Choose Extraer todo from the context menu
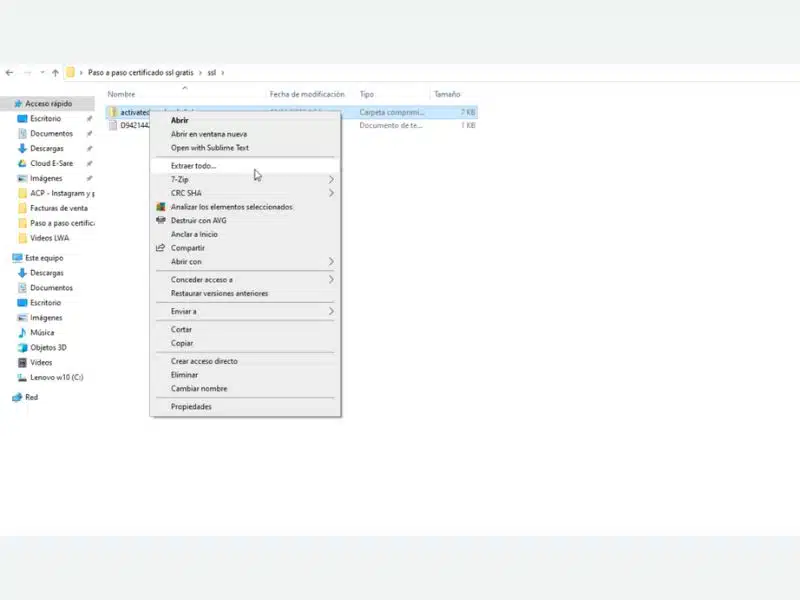The width and height of the screenshot is (800, 600). point(193,165)
